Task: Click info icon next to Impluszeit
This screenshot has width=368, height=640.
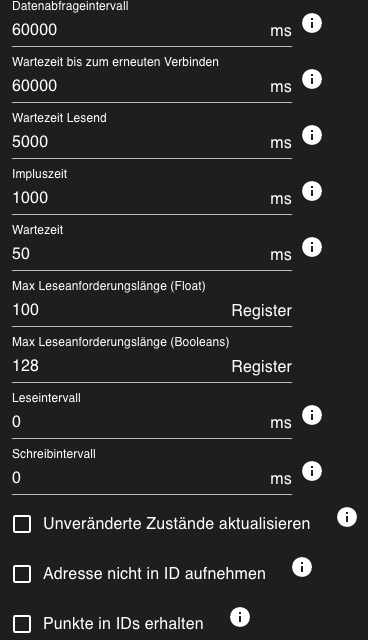Action: [312, 191]
